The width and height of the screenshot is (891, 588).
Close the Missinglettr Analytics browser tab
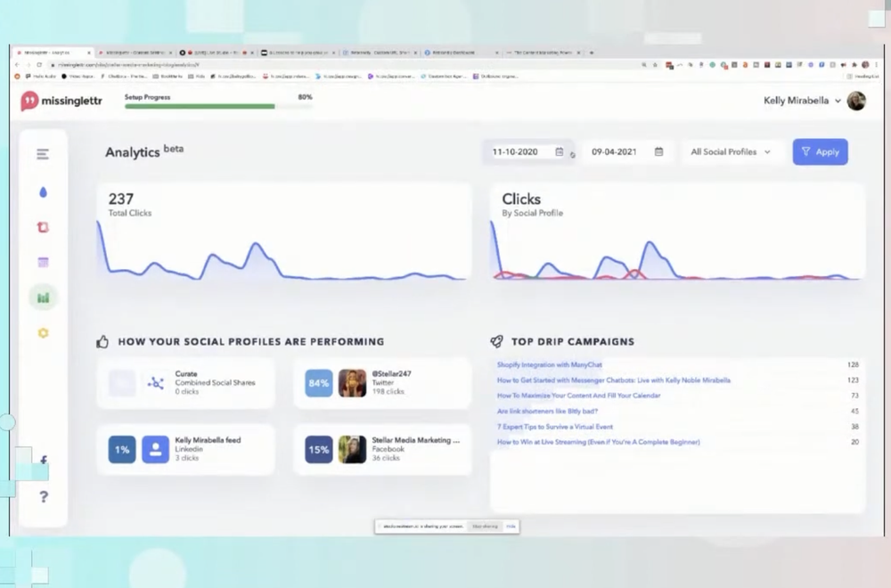point(88,53)
